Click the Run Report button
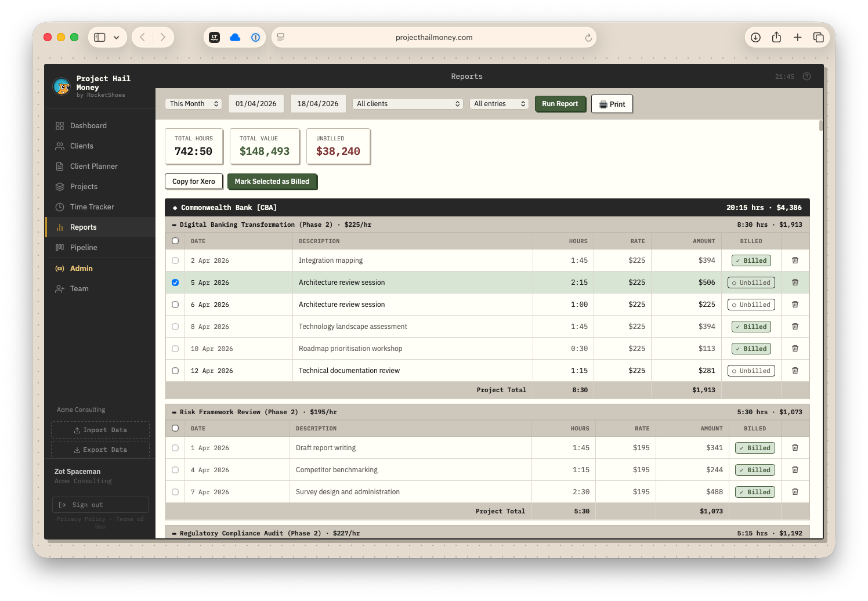Image resolution: width=868 pixels, height=601 pixels. click(559, 103)
